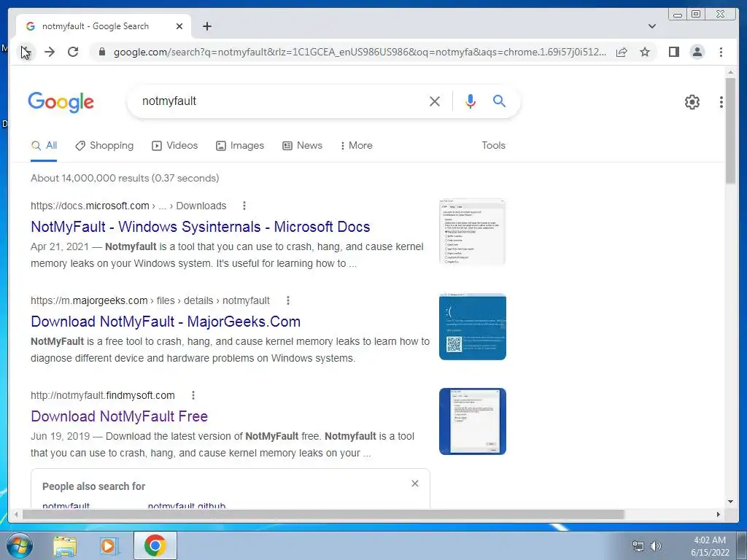Open Chrome profile avatar menu
Image resolution: width=747 pixels, height=560 pixels.
pos(697,52)
